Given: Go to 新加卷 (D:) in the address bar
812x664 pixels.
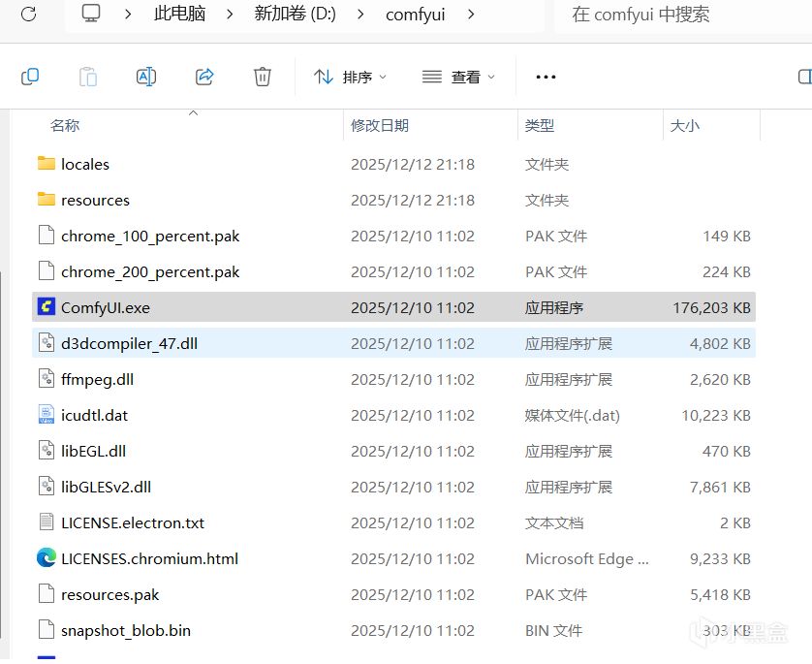Looking at the screenshot, I should pos(295,14).
